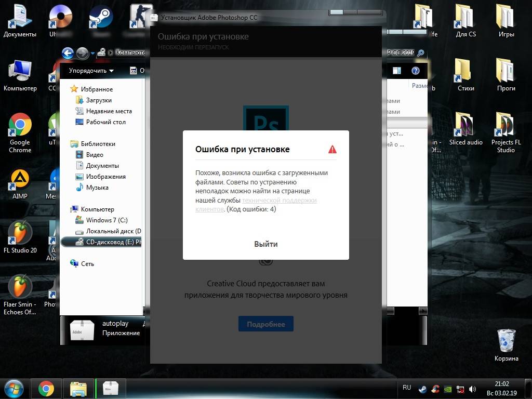This screenshot has height=399, width=532.
Task: Select CD-дисковод (E:) in Explorer sidebar
Action: (x=101, y=242)
